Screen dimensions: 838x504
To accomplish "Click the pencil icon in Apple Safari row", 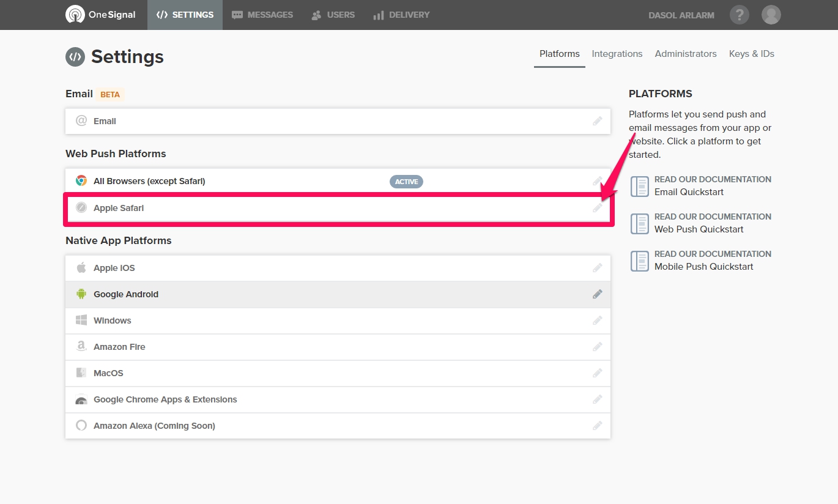I will tap(597, 208).
